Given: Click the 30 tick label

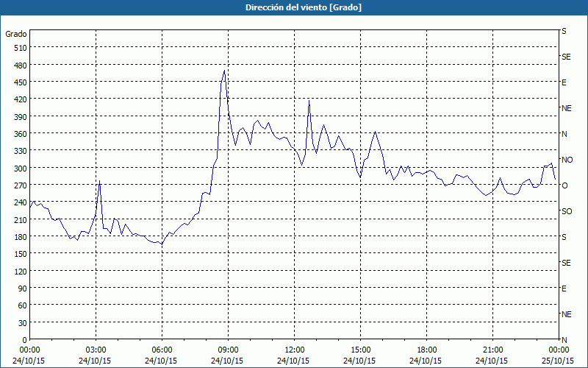Looking at the screenshot, I should [x=23, y=323].
